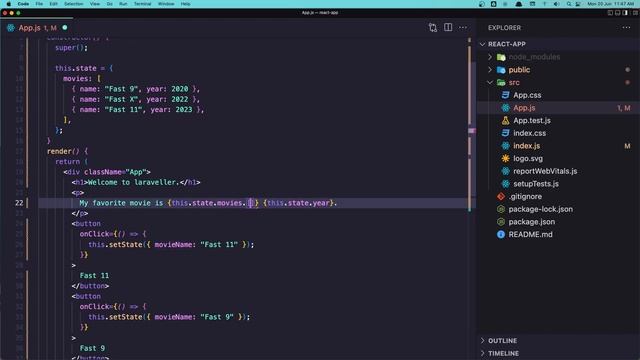This screenshot has height=360, width=640.
Task: Open logo.svg in Explorer
Action: [x=528, y=158]
